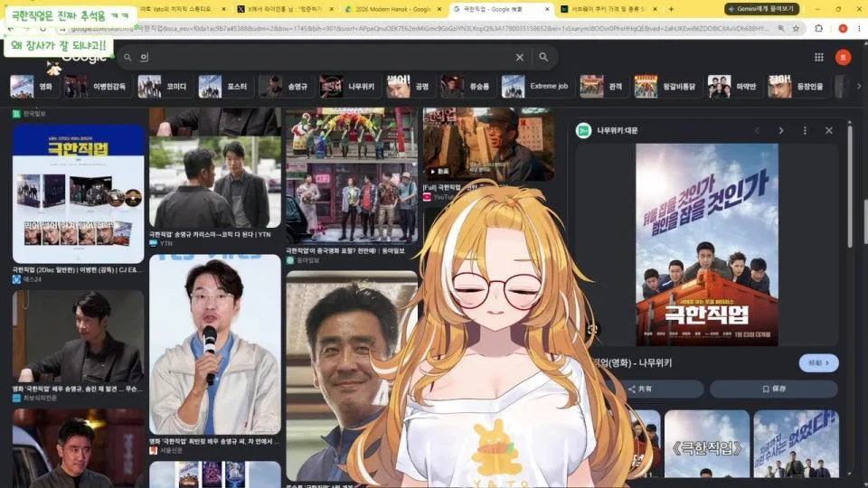This screenshot has height=488, width=868.
Task: Select the Extreme job filter chip
Action: pos(536,87)
